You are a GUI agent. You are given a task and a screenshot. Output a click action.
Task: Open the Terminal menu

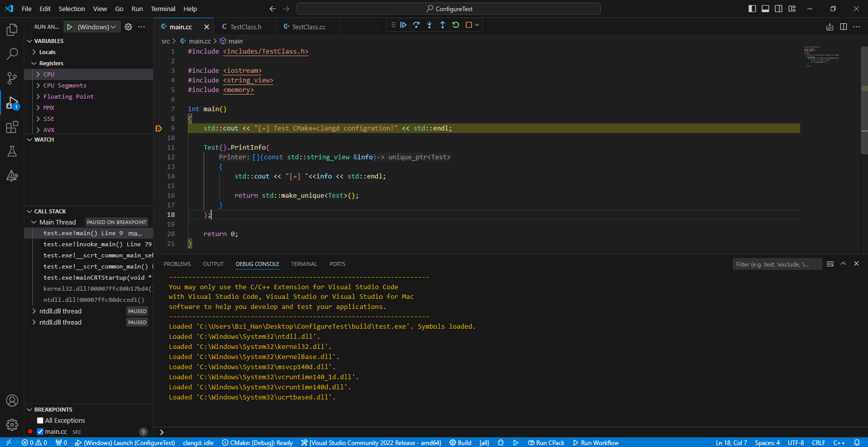[x=163, y=9]
